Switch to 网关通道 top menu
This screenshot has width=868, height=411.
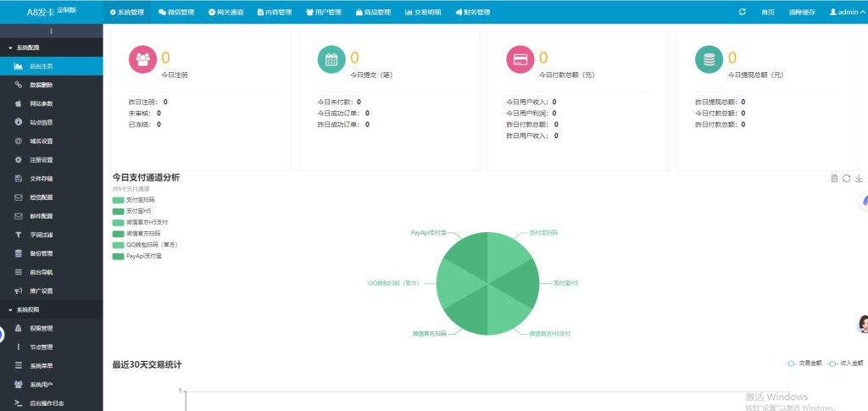[225, 12]
